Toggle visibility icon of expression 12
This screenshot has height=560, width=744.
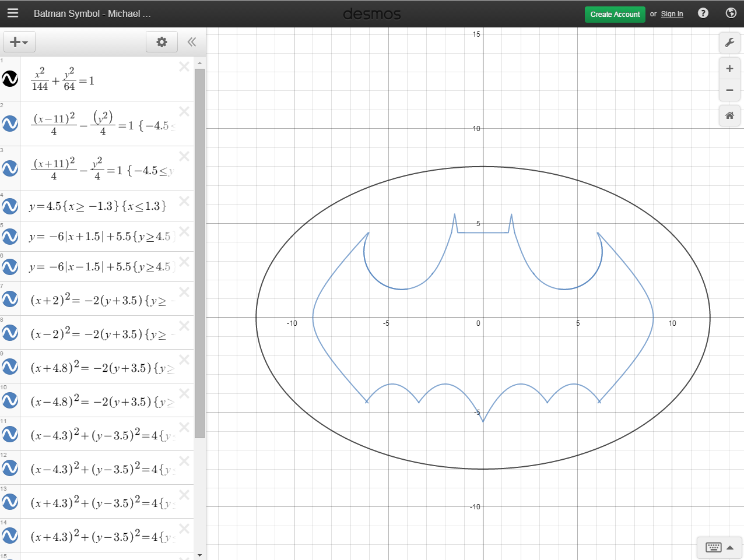click(10, 468)
